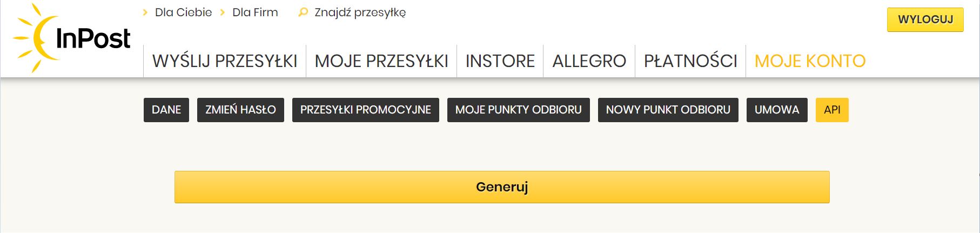
Task: Open the Dla Firm link
Action: 255,12
